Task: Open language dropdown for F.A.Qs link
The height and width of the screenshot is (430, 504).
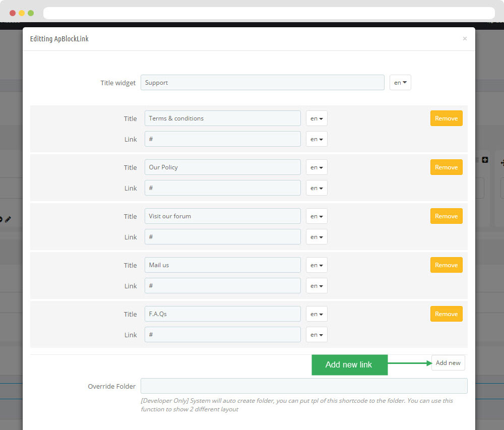Action: pyautogui.click(x=317, y=335)
